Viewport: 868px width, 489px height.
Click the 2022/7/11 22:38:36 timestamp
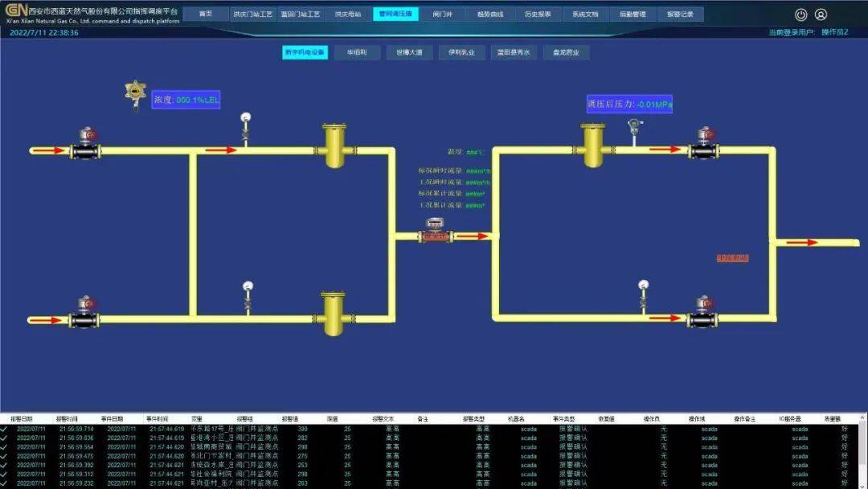[43, 33]
